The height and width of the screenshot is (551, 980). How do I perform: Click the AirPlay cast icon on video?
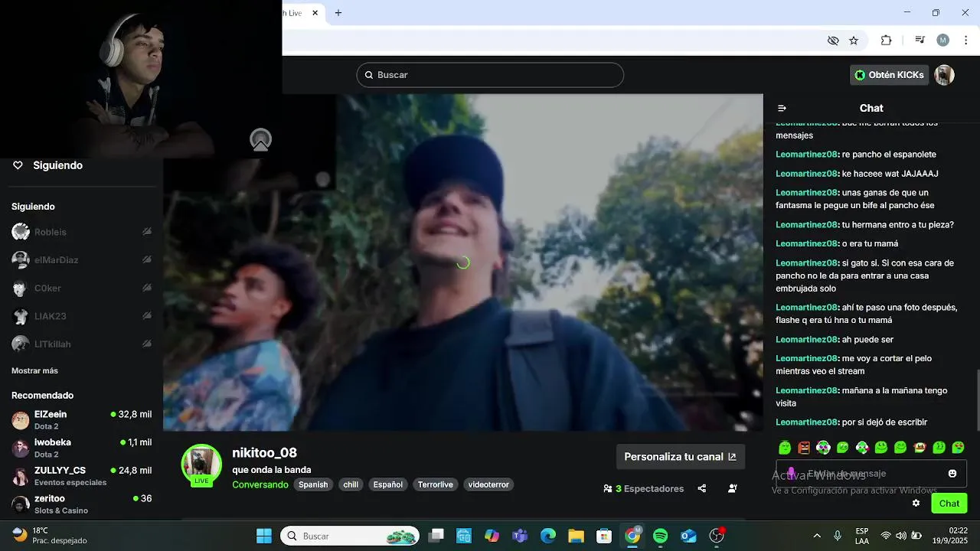(261, 140)
